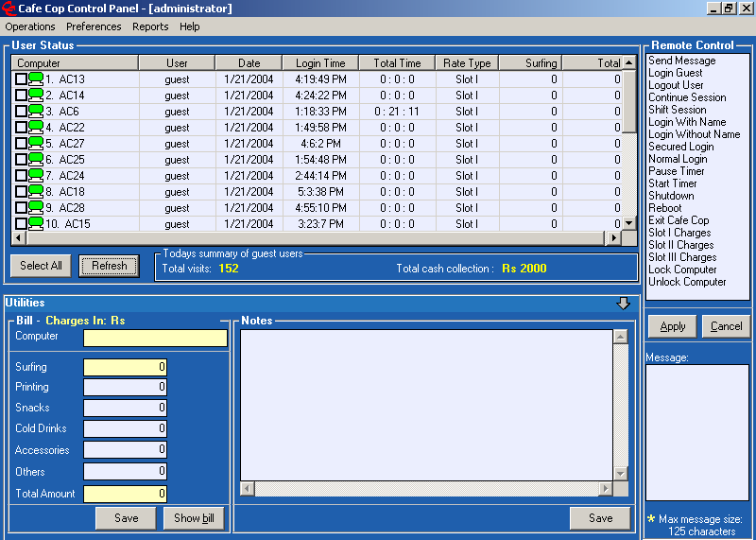Open the Operations menu

click(30, 26)
